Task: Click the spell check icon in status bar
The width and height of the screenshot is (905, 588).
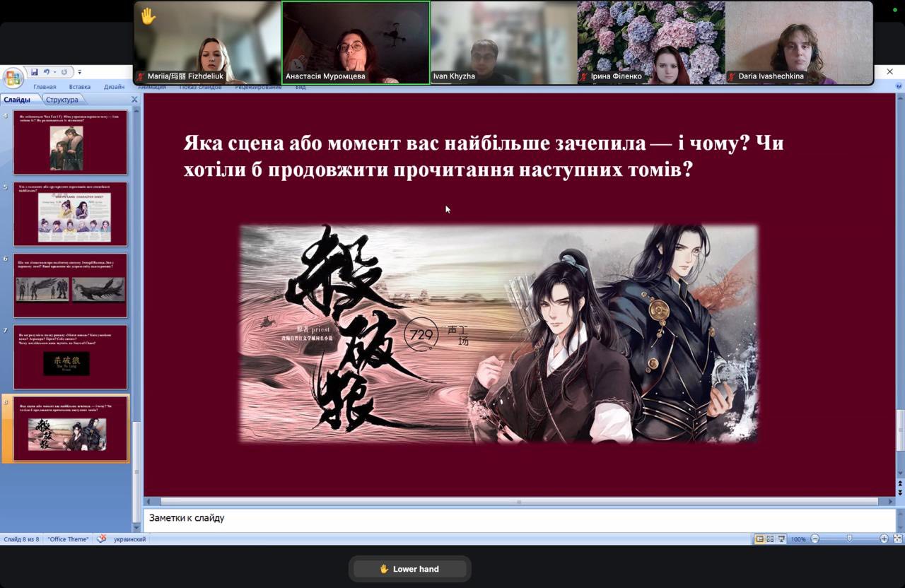Action: coord(102,539)
